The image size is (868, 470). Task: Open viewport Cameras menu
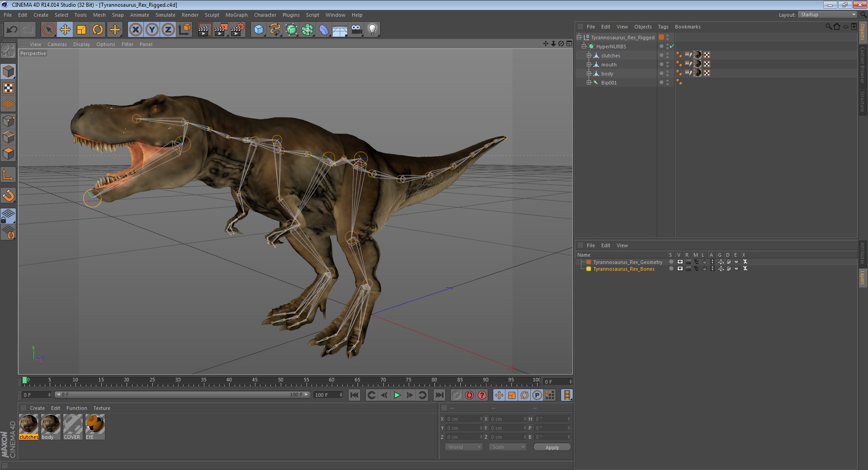57,44
